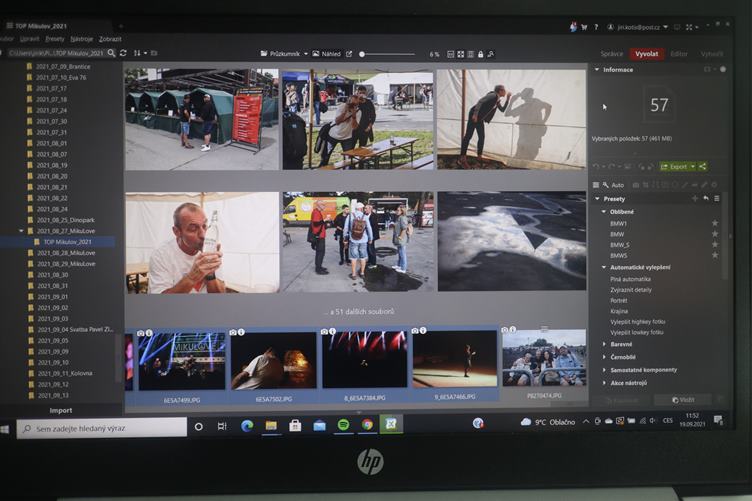The width and height of the screenshot is (752, 501).
Task: Click the green Export button
Action: [x=675, y=166]
